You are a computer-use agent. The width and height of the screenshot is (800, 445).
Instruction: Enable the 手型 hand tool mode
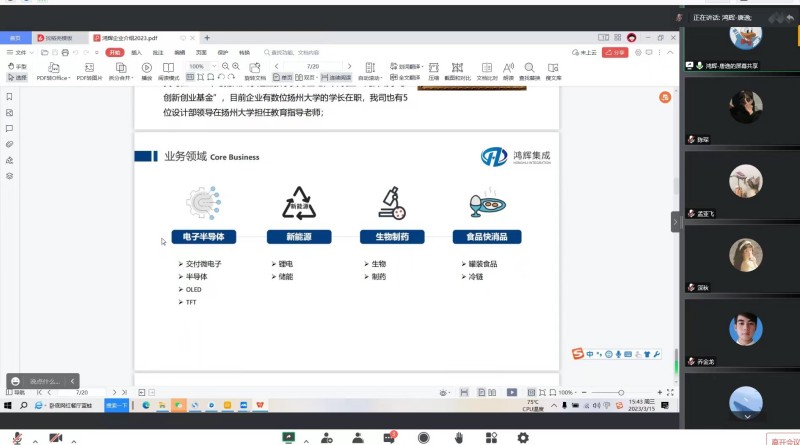18,66
